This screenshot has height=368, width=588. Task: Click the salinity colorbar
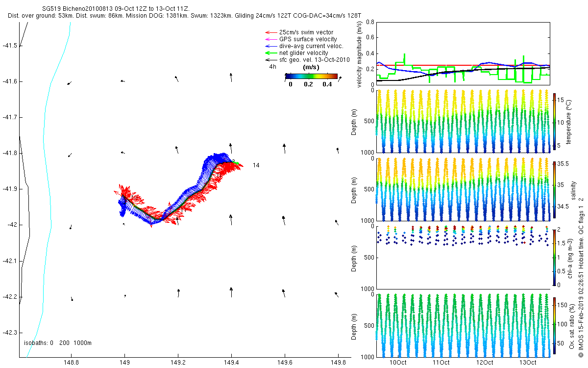pyautogui.click(x=555, y=188)
